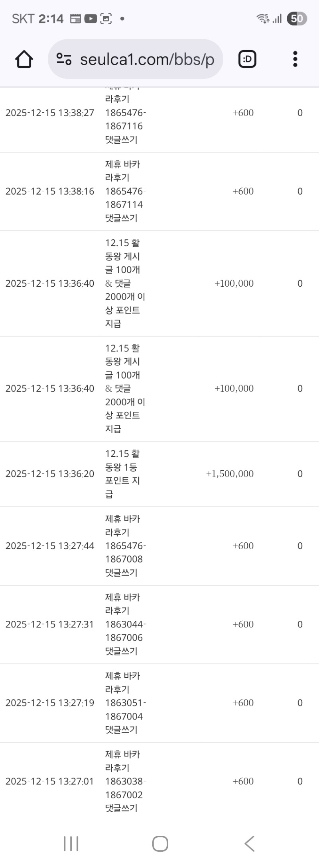Image resolution: width=319 pixels, height=868 pixels.
Task: Tap the Wi-Fi signal status icon
Action: [263, 18]
